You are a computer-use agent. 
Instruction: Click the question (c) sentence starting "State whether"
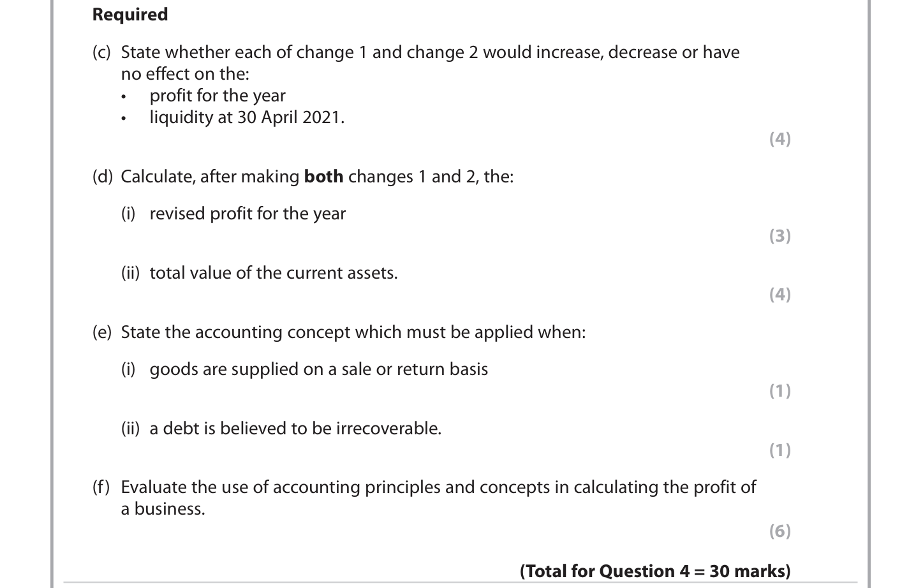click(x=430, y=52)
